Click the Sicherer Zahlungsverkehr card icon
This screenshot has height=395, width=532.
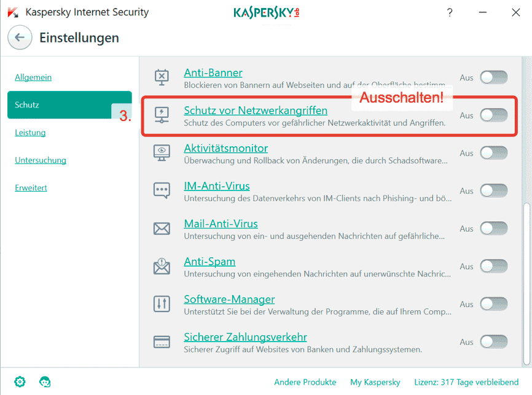point(162,342)
